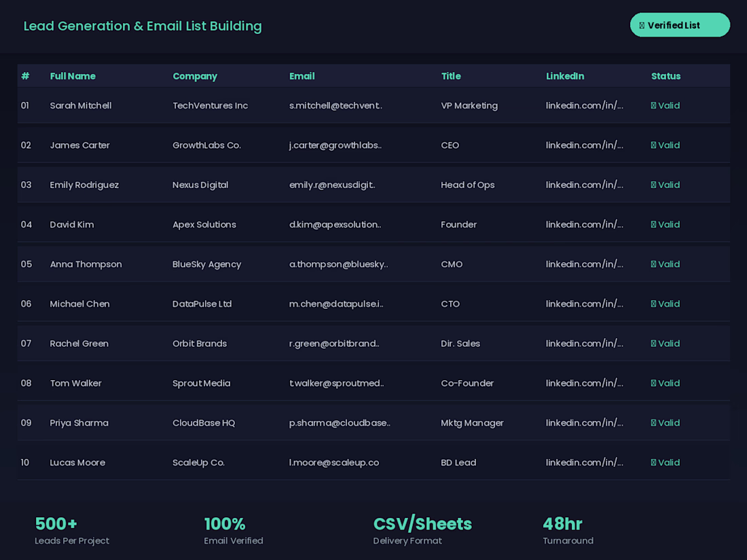747x560 pixels.
Task: Click the l.moore@scaleup.co email cell
Action: (x=334, y=462)
